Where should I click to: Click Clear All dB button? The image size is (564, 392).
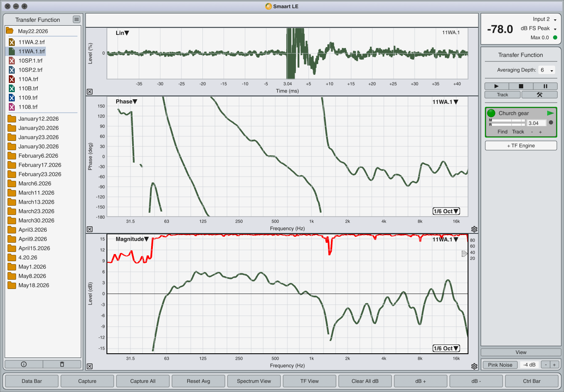click(365, 381)
